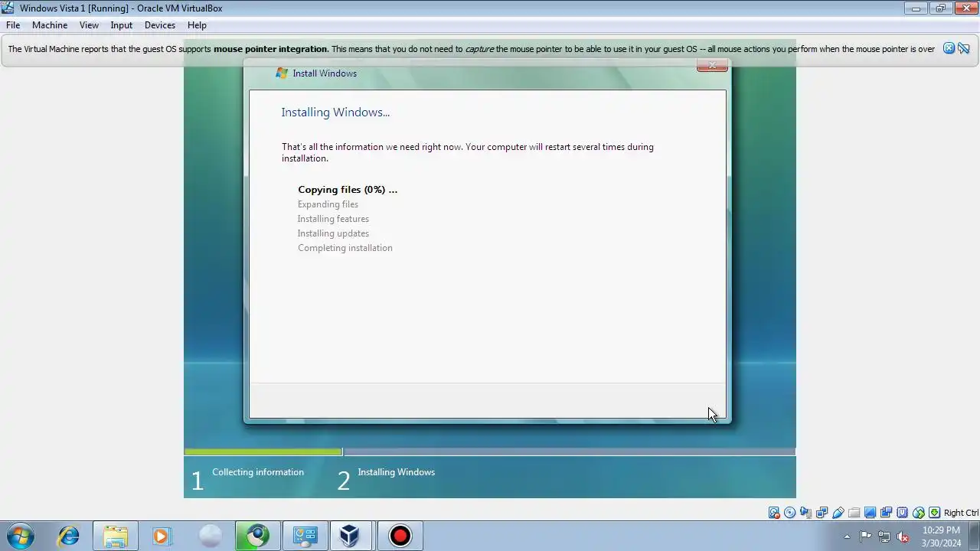Open the View menu
The width and height of the screenshot is (980, 551).
(89, 25)
